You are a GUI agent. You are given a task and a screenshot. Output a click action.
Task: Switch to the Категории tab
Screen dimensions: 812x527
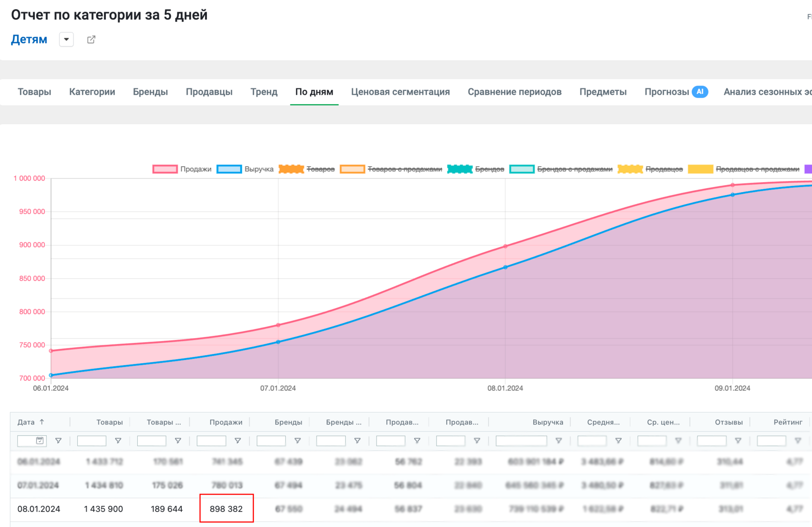(92, 92)
